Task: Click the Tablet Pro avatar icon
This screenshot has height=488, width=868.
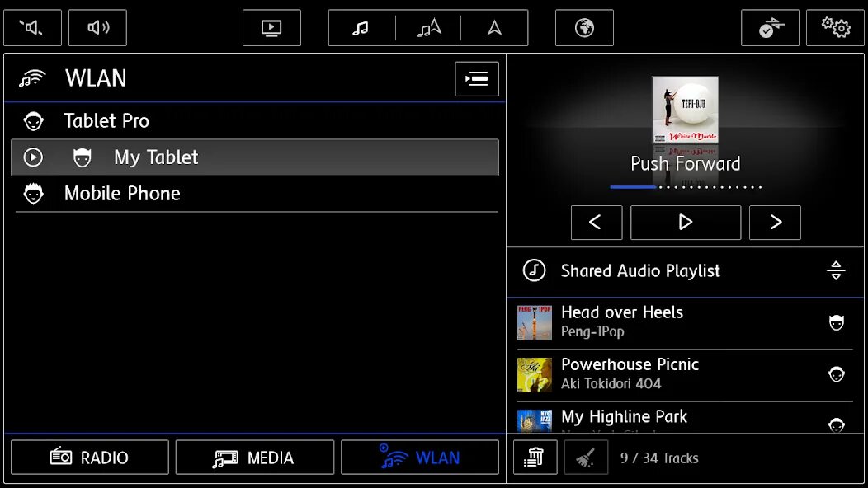Action: pyautogui.click(x=33, y=120)
